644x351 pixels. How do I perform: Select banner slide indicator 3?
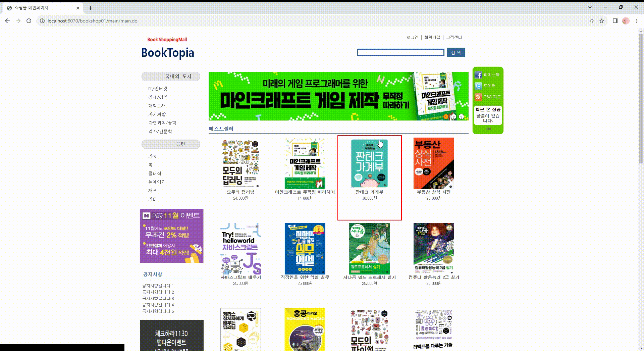coord(461,117)
